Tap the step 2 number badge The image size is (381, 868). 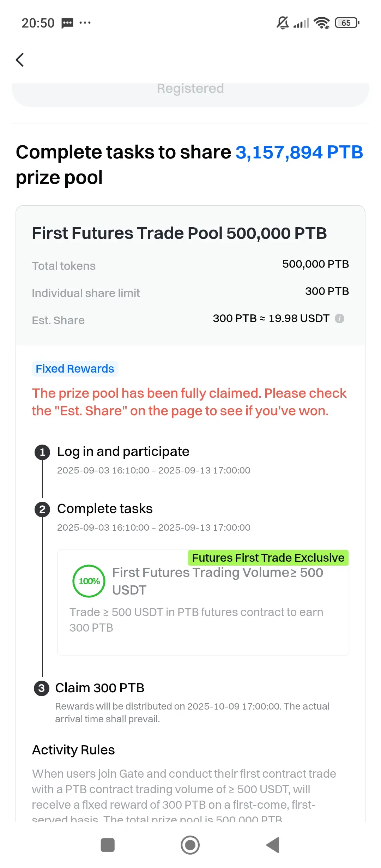42,509
